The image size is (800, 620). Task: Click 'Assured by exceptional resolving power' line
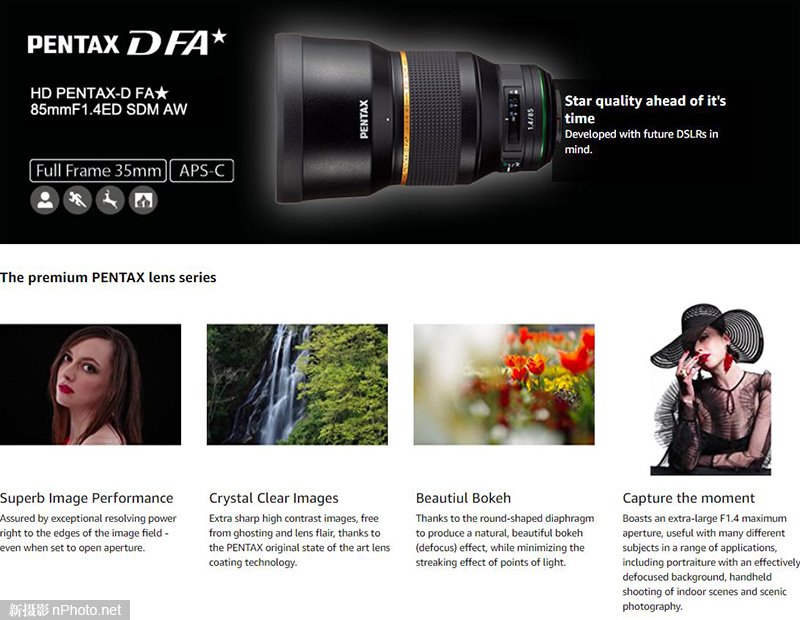[88, 518]
